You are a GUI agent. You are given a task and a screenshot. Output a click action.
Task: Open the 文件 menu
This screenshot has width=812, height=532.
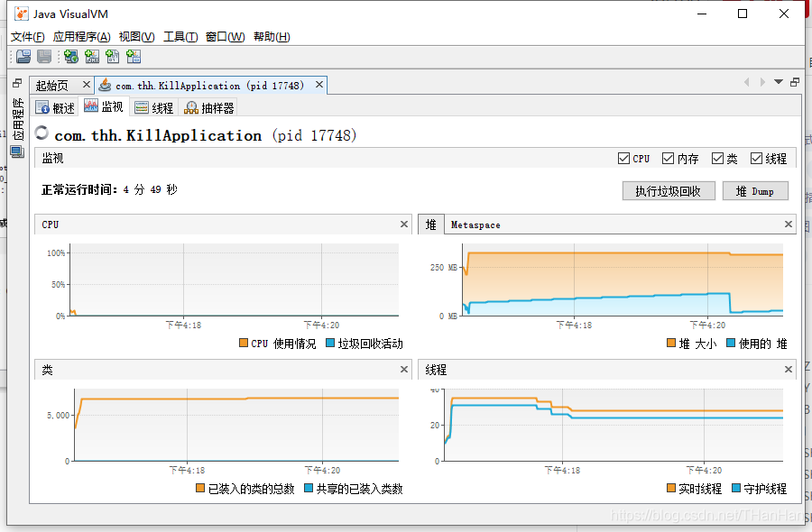(x=25, y=37)
